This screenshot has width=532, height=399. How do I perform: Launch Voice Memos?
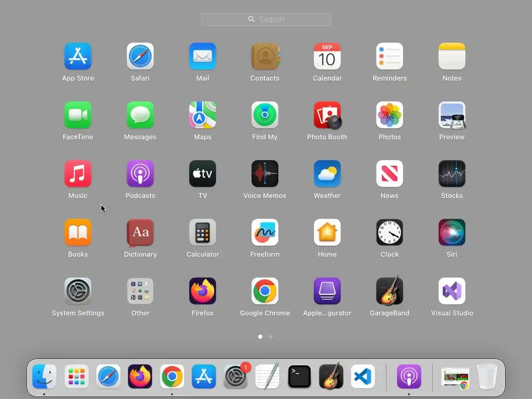click(x=265, y=174)
